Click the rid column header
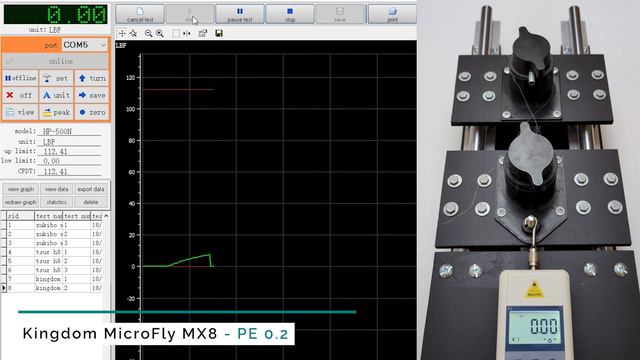The height and width of the screenshot is (360, 640). click(x=20, y=216)
